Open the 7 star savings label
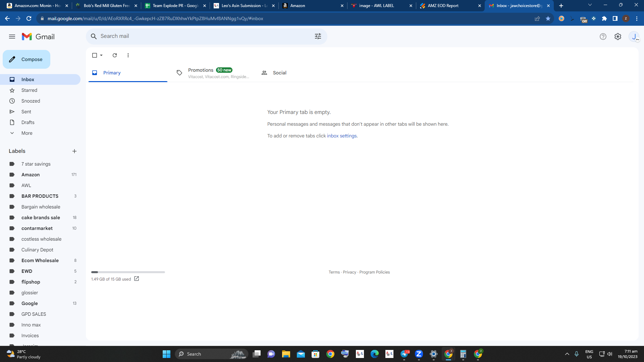 click(40, 164)
